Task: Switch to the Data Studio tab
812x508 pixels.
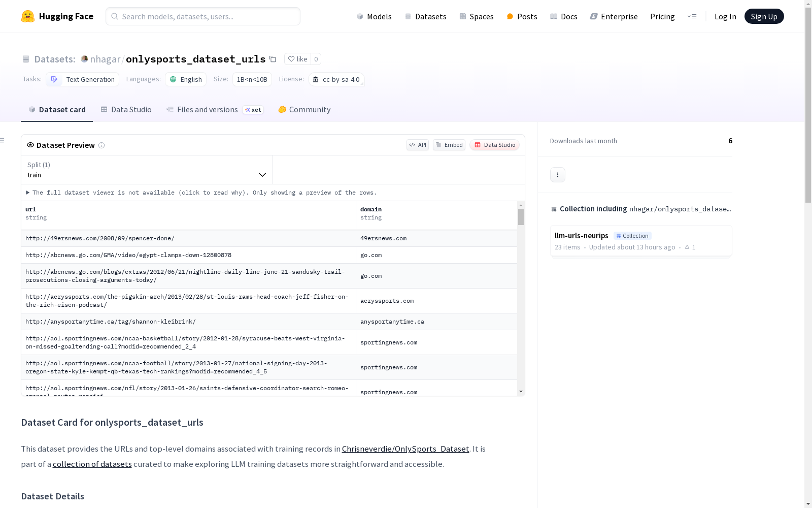Action: (x=126, y=110)
